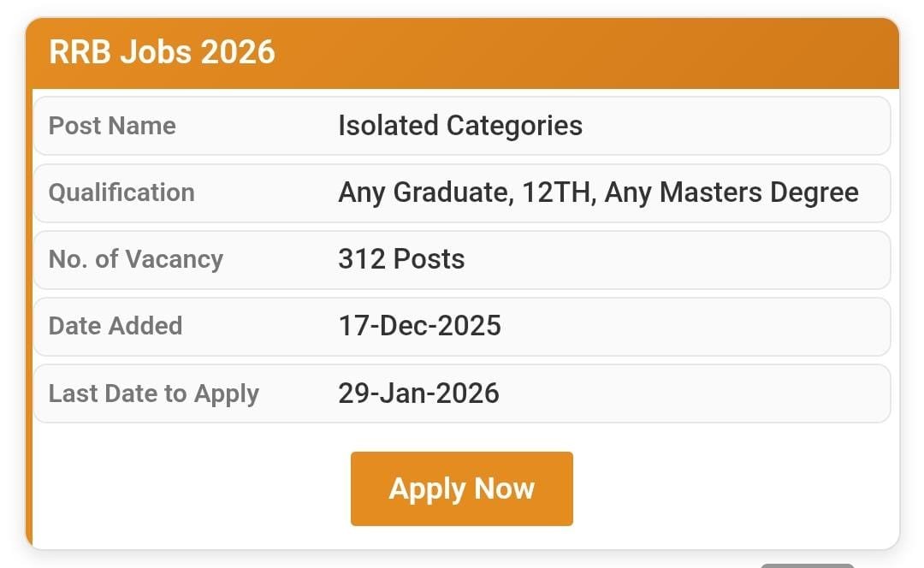924x568 pixels.
Task: Click the 312 Posts vacancy value
Action: (x=401, y=259)
